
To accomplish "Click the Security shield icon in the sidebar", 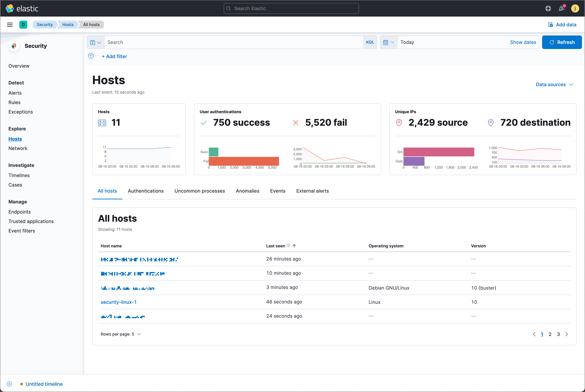I will pyautogui.click(x=14, y=46).
